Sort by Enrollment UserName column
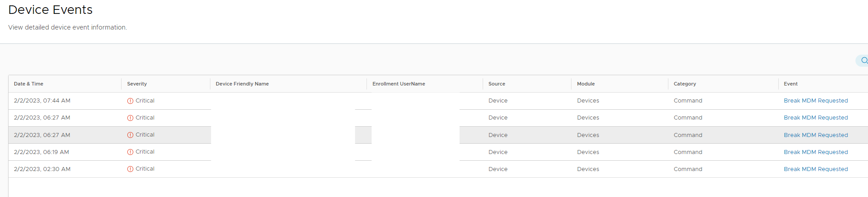 [398, 84]
